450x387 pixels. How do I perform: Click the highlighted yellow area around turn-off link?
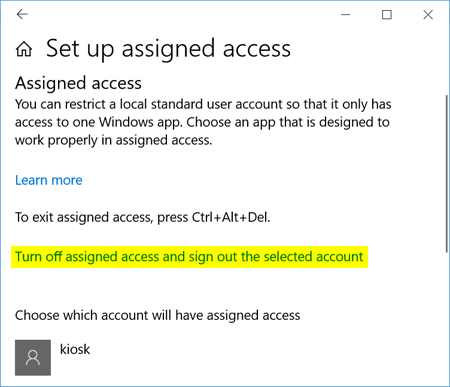[x=189, y=257]
